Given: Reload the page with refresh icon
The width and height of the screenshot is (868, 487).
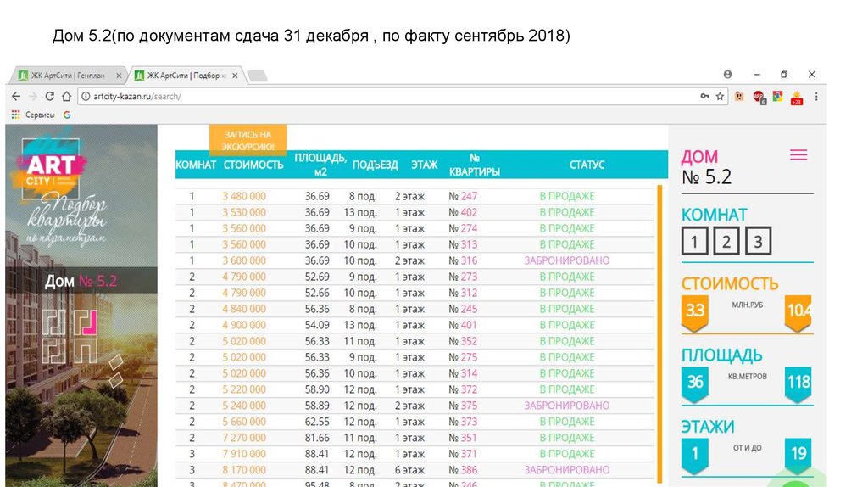Looking at the screenshot, I should pyautogui.click(x=50, y=97).
